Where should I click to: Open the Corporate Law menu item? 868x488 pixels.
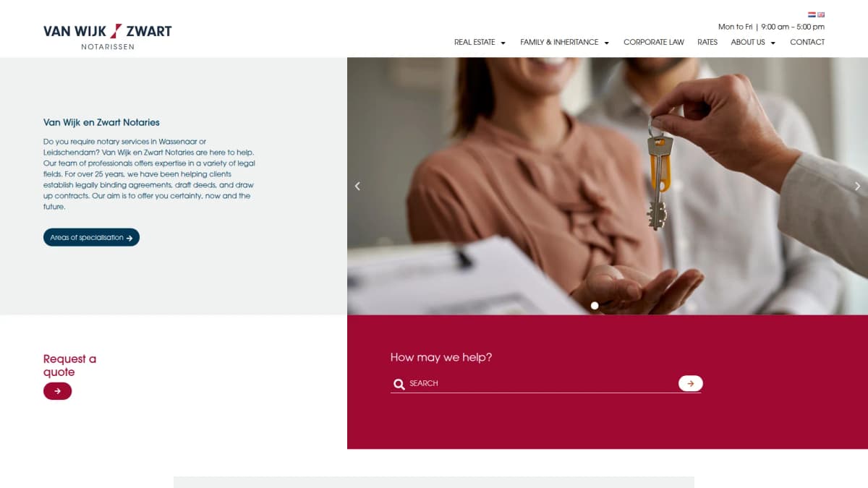(x=654, y=42)
